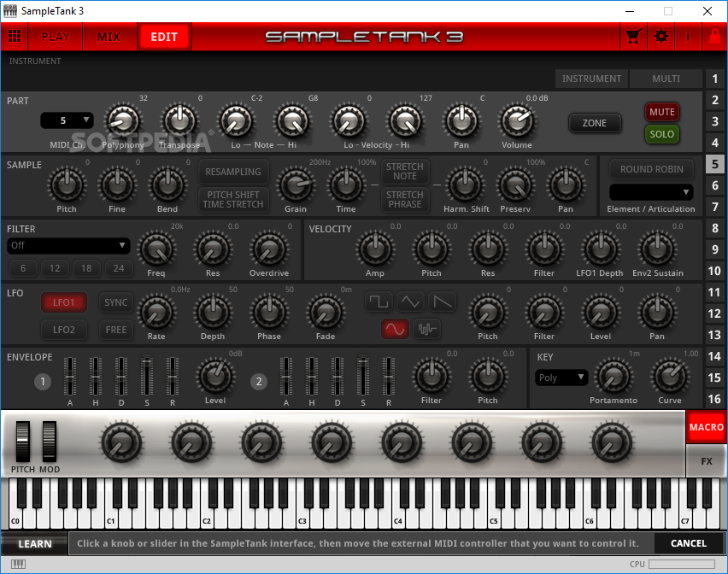Select the sine LFO waveform
Image resolution: width=728 pixels, height=574 pixels.
coord(395,329)
